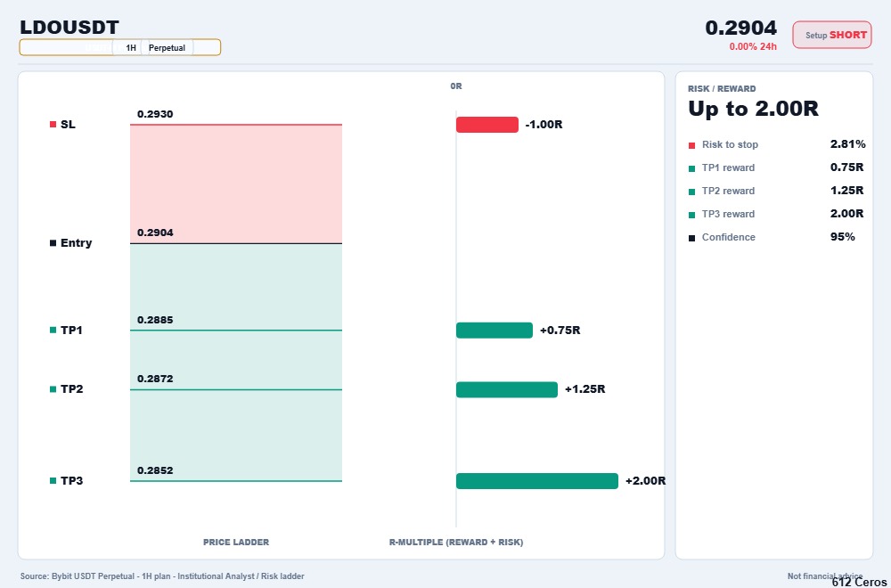Click the green +1.25R reward bar

click(x=507, y=389)
